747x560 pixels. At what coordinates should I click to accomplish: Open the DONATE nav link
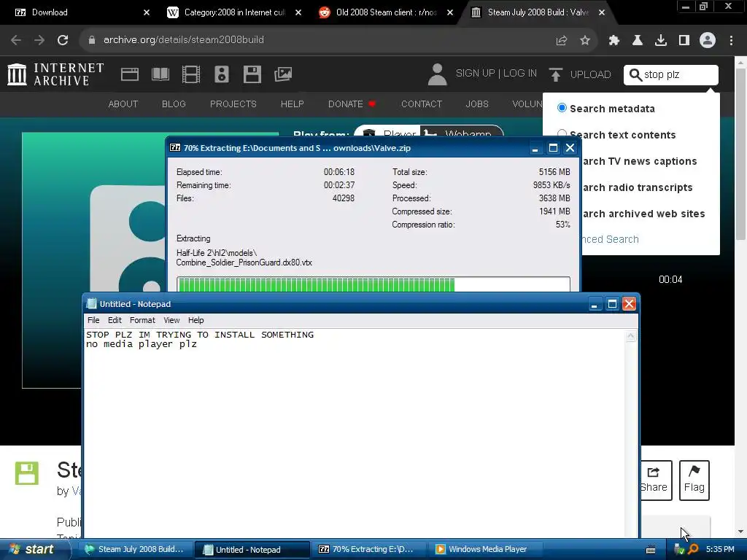(352, 104)
